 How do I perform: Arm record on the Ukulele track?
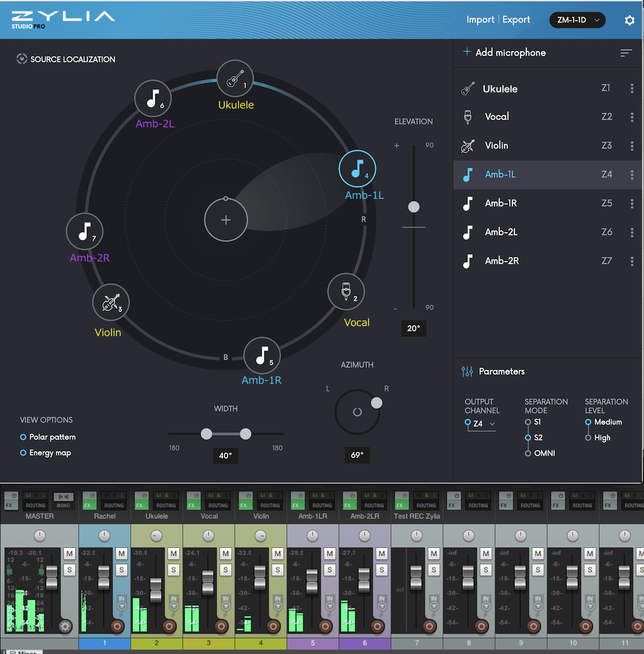point(169,626)
